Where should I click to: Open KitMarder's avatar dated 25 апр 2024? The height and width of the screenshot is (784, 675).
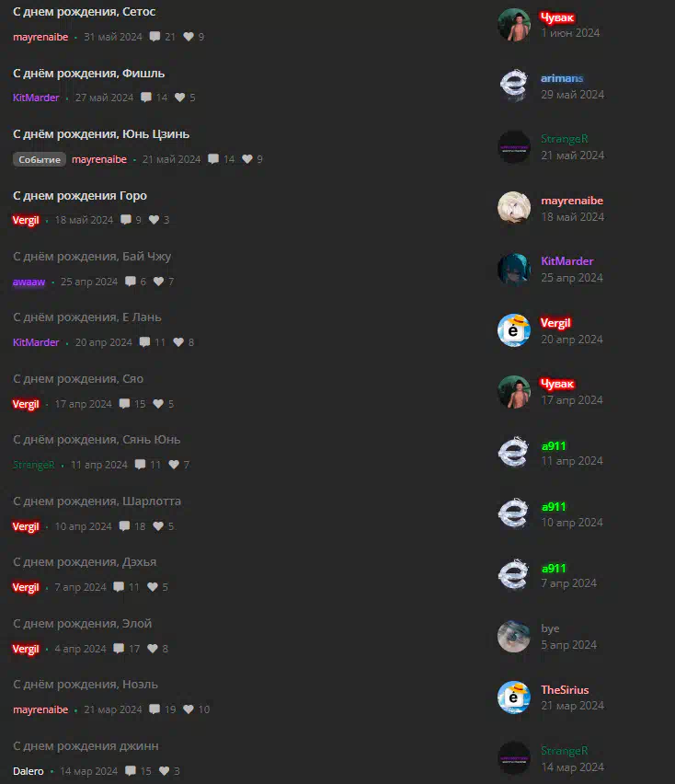[x=514, y=269]
